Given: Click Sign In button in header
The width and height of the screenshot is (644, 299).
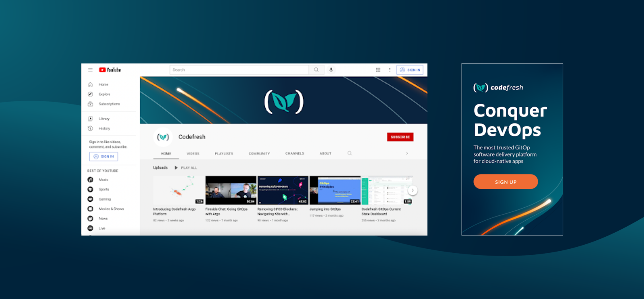Looking at the screenshot, I should 410,70.
